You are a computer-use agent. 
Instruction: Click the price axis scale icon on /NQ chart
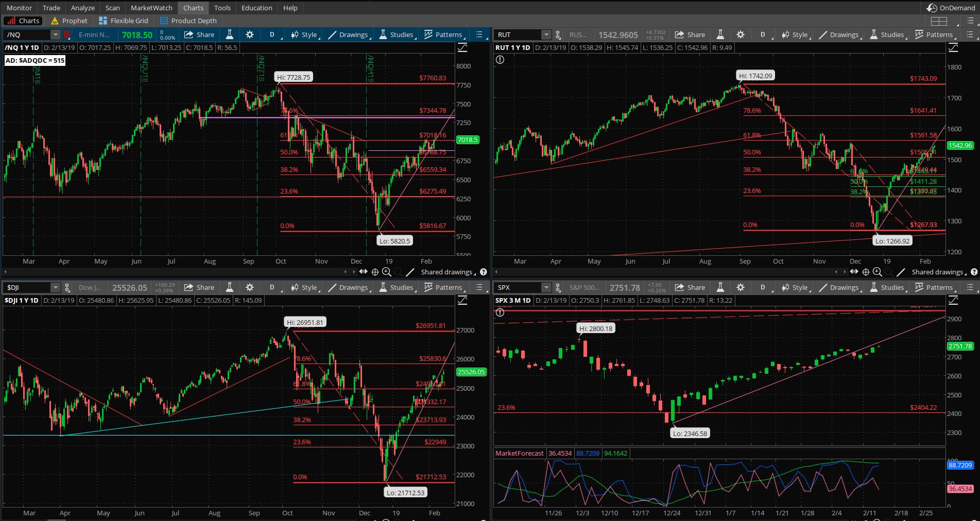pos(462,47)
